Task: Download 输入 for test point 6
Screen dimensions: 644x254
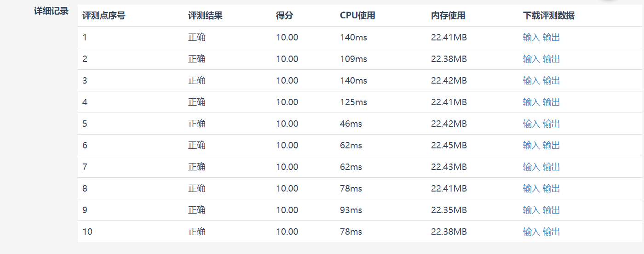Action: 531,146
